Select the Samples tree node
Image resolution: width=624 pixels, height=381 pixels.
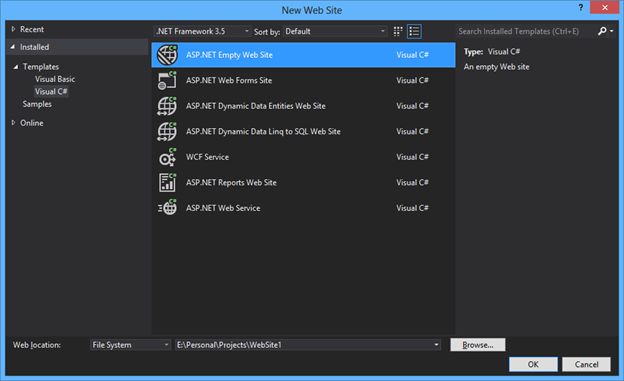coord(37,104)
